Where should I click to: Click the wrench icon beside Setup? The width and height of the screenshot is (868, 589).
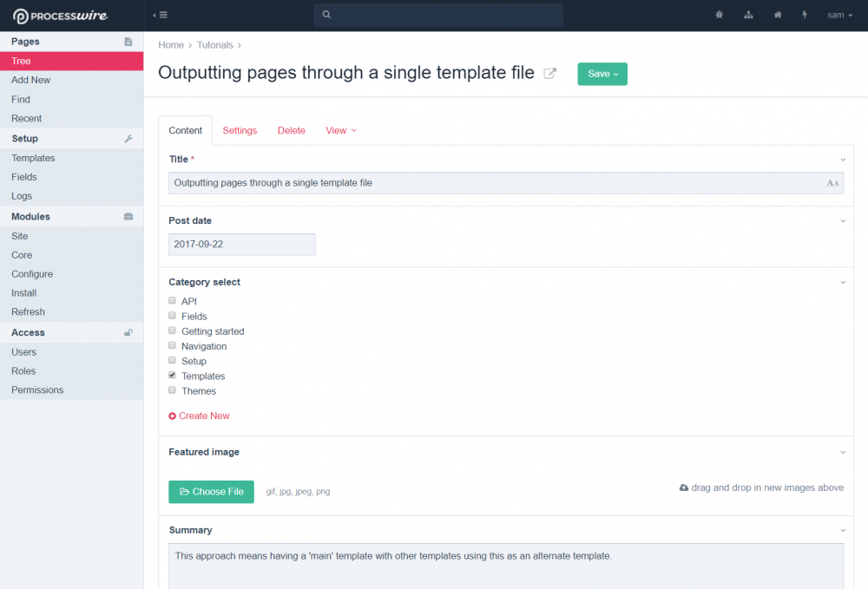click(x=128, y=139)
